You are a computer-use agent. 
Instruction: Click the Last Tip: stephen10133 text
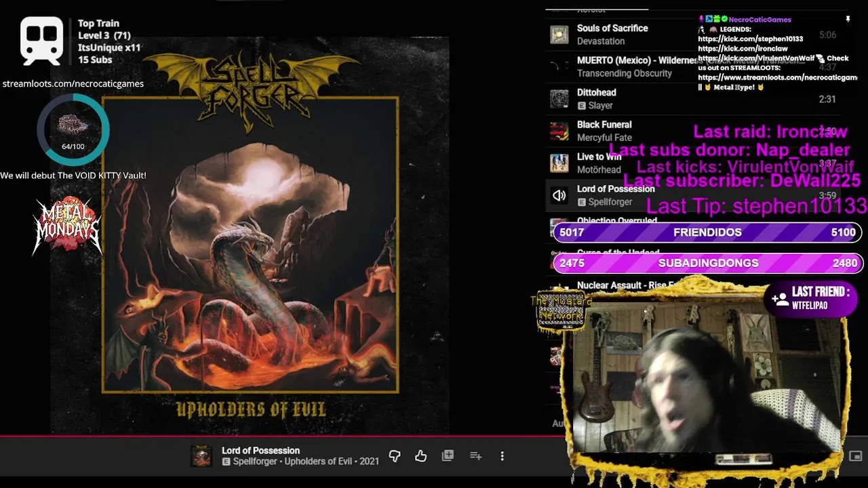[x=757, y=205]
